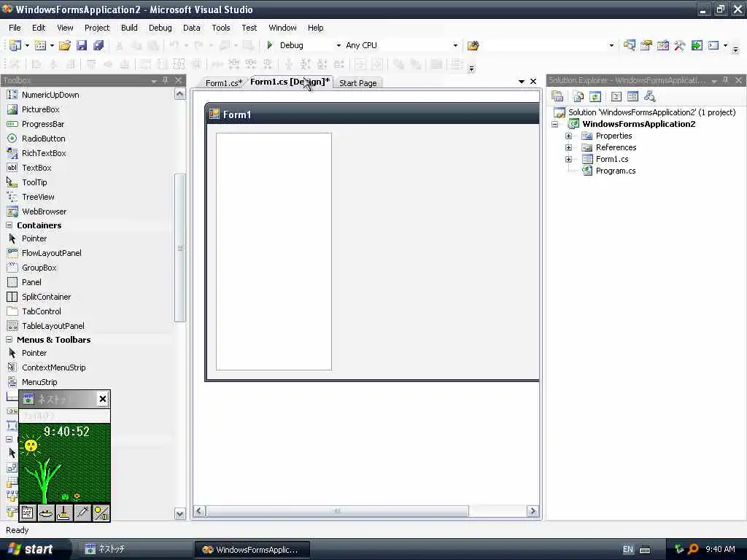Expand the Properties node in Solution Explorer

point(568,136)
